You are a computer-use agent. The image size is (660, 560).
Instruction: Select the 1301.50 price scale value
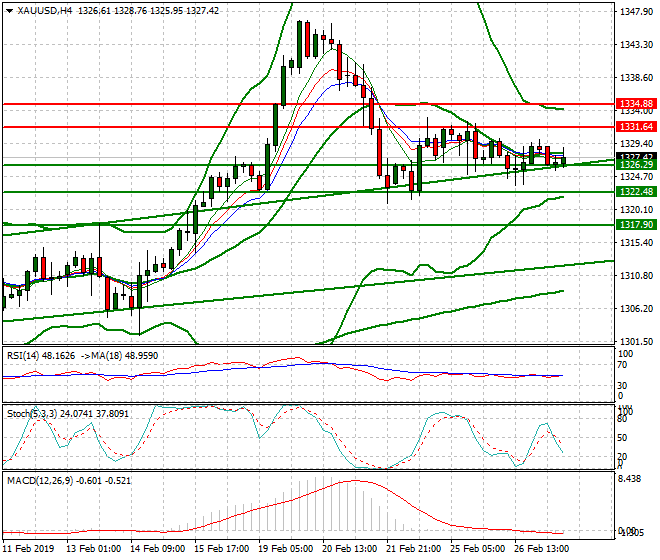[636, 342]
